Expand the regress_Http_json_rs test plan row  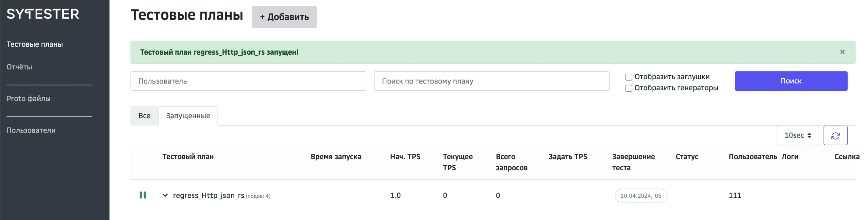click(165, 195)
